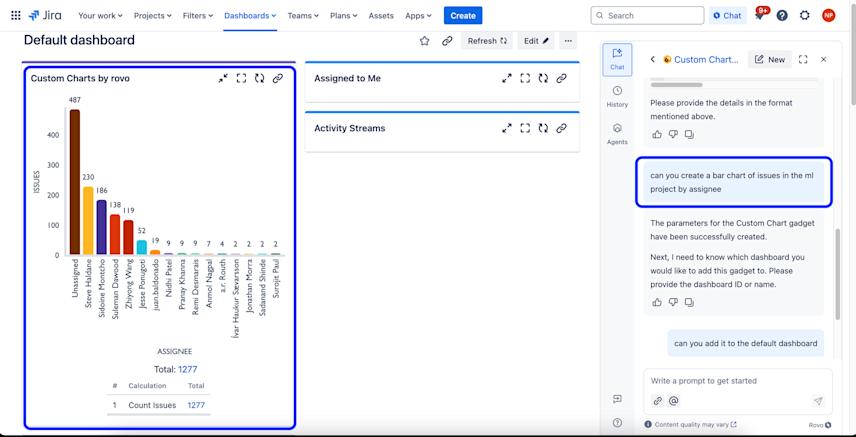
Task: Open the Rovo sidebar help icon
Action: point(617,422)
